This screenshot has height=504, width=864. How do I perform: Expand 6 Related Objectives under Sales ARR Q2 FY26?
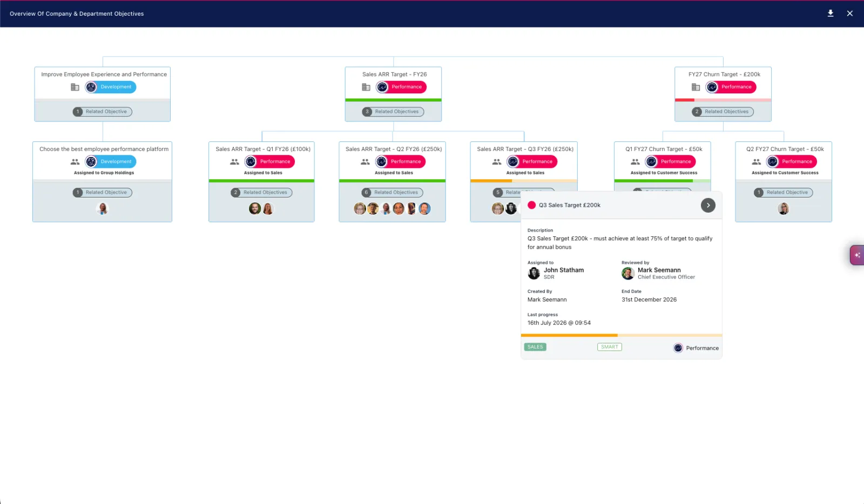tap(393, 193)
